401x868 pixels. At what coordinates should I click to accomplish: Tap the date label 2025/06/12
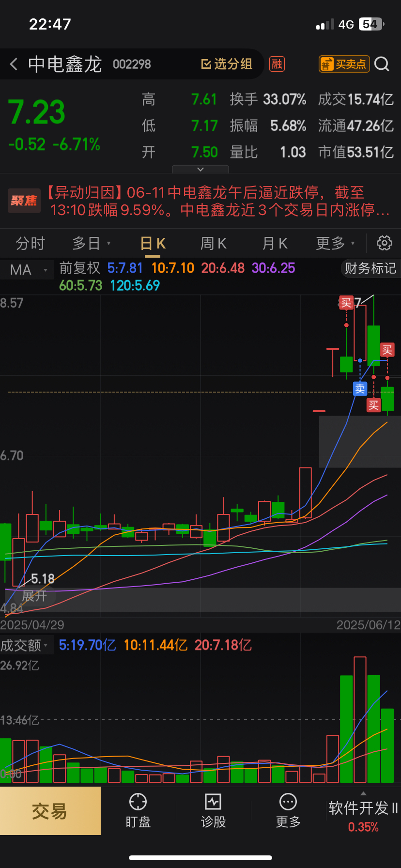pyautogui.click(x=369, y=625)
